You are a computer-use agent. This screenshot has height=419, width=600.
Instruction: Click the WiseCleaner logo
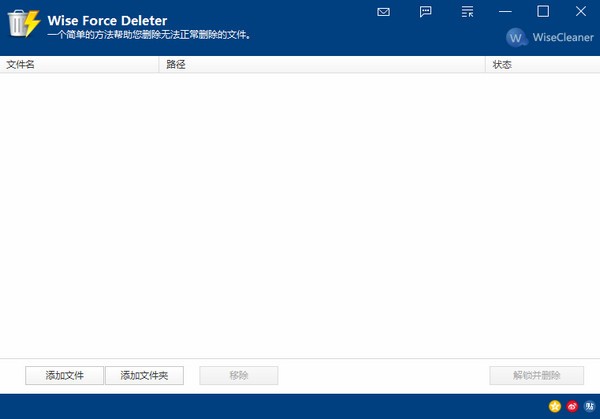coord(549,38)
